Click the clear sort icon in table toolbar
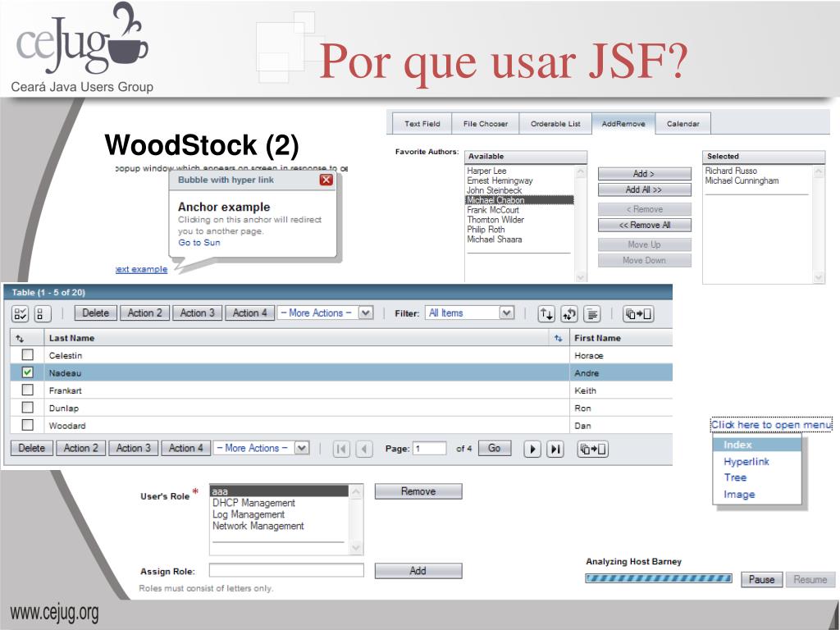840x630 pixels. tap(569, 314)
